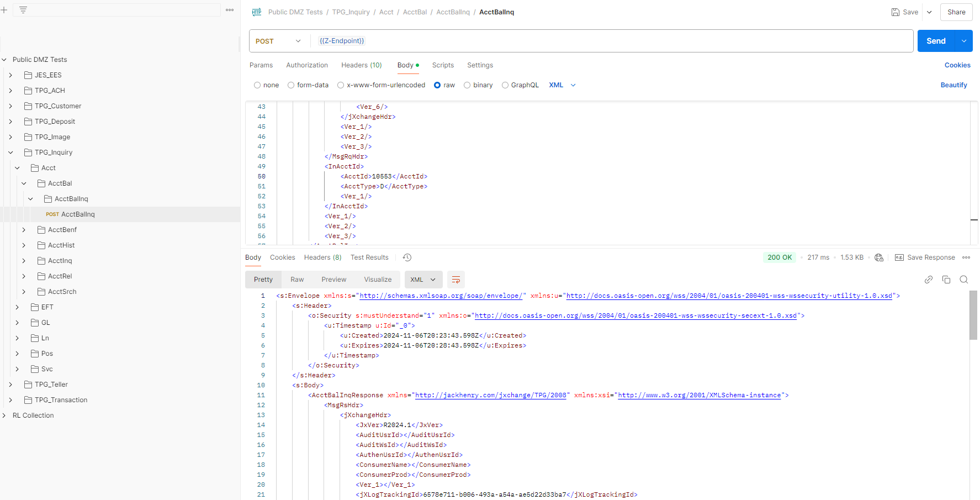Click the plus icon to create new item
The width and height of the screenshot is (980, 500).
4,10
